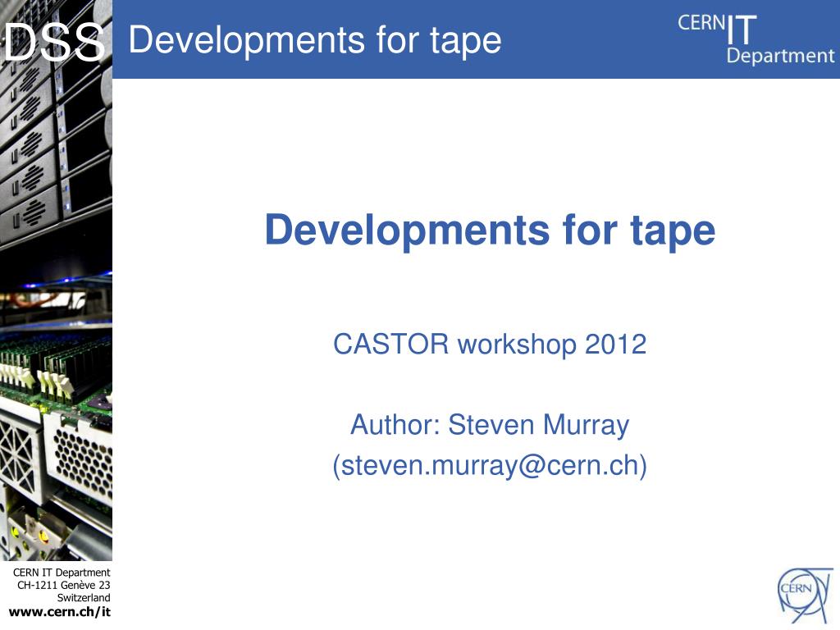Open the www.cern.ch/it link

pyautogui.click(x=60, y=612)
